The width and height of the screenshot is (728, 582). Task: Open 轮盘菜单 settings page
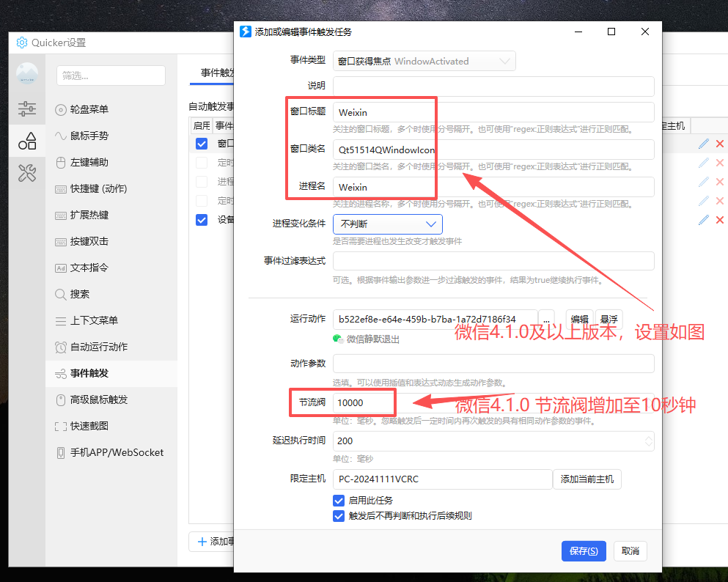[x=111, y=109]
